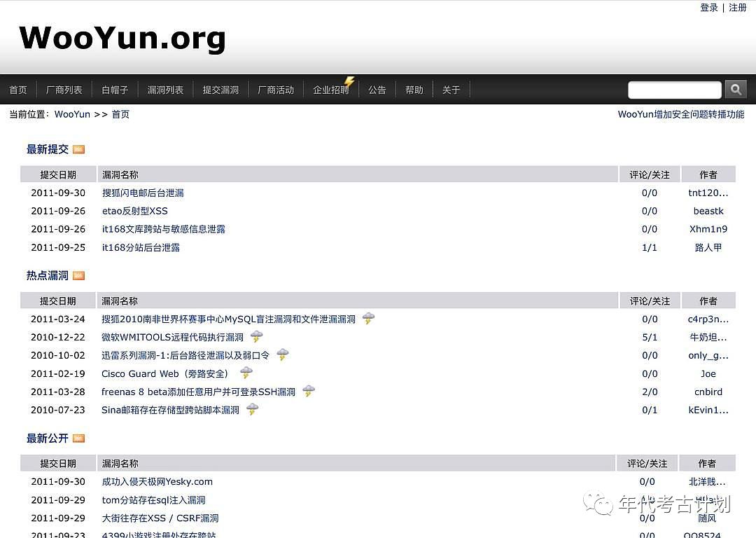Viewport: 756px width, 538px height.
Task: Open 微软WMITOOLS远程代码执行漏洞
Action: (x=173, y=337)
